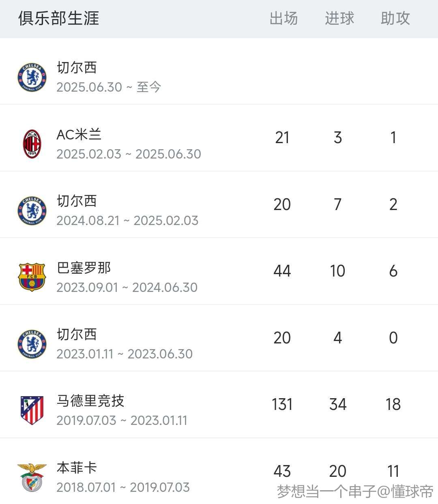This screenshot has height=504, width=438.
Task: Tap the 2019.07.03 ~ 2023.01.11 date range
Action: (x=122, y=420)
